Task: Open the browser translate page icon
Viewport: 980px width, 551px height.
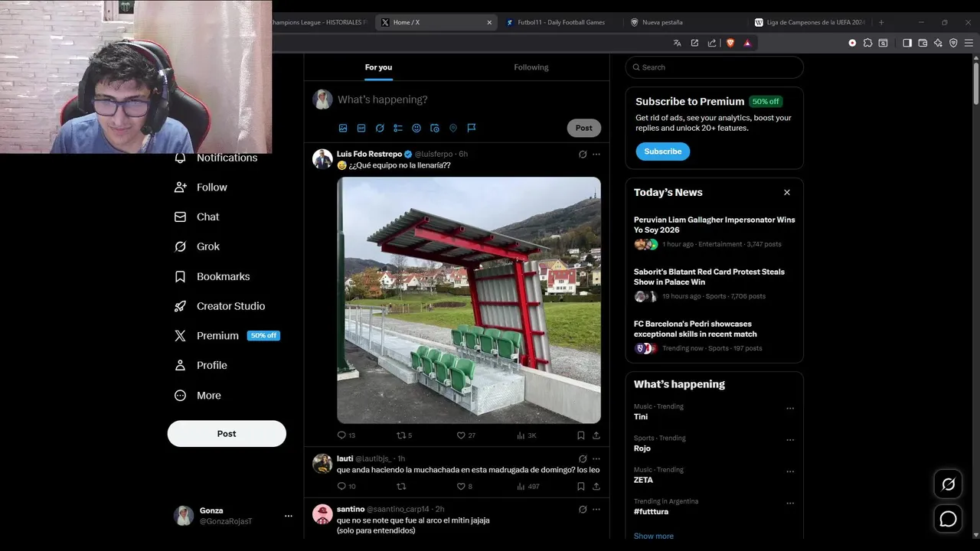Action: 677,43
